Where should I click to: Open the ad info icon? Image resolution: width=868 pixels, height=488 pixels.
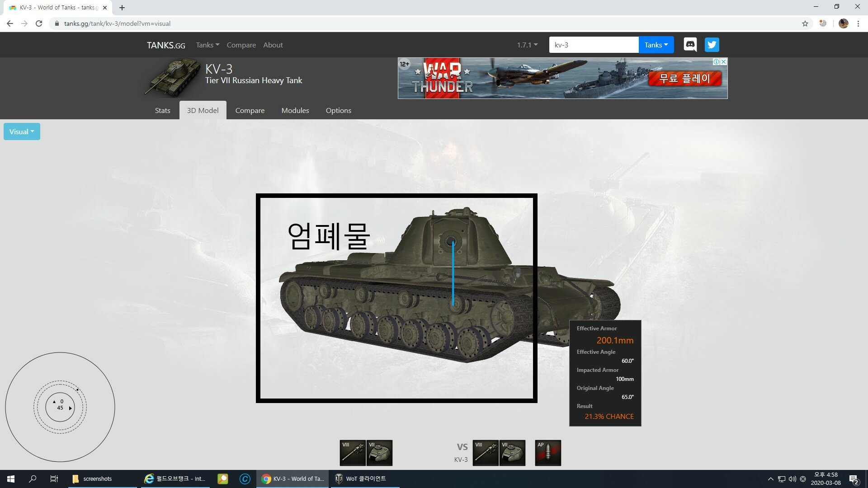[x=717, y=62]
